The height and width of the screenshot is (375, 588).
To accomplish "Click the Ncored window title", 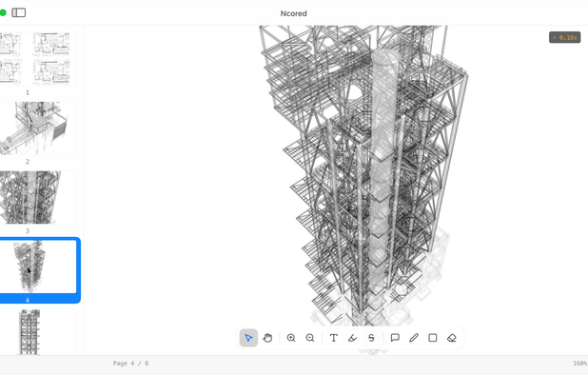I will pyautogui.click(x=294, y=13).
